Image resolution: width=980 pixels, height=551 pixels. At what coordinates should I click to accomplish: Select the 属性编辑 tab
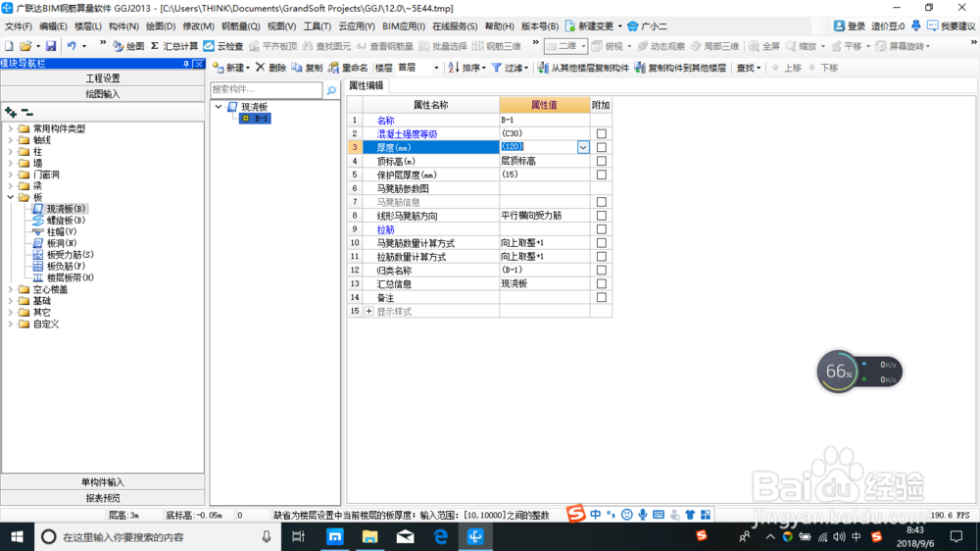tap(367, 85)
